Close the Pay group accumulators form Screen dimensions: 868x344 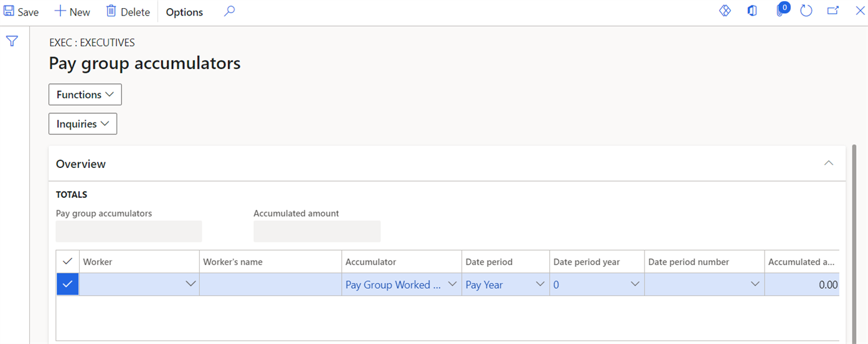860,11
